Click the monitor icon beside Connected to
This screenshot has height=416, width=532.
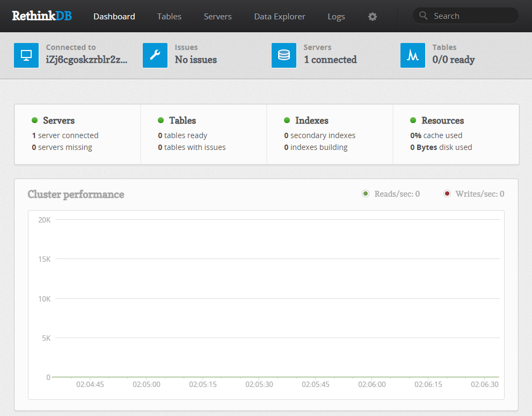point(26,55)
